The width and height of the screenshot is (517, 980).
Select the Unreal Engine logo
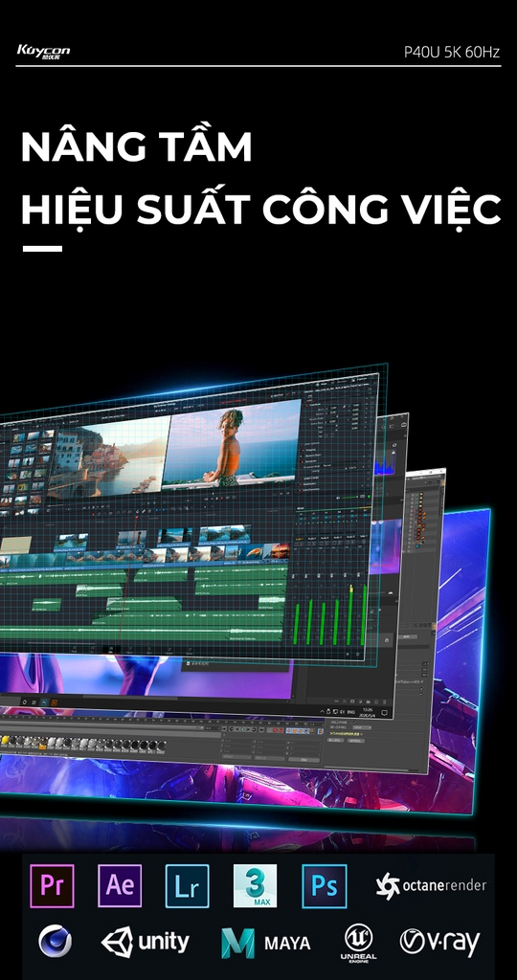(358, 943)
